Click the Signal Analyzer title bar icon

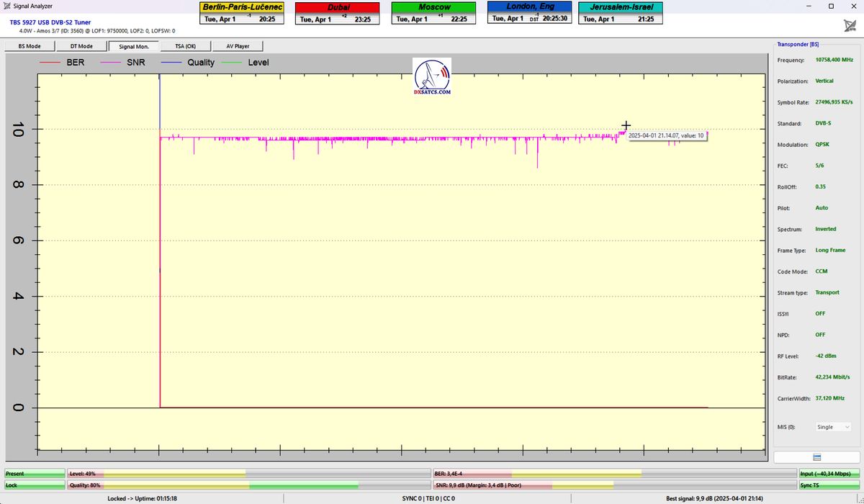click(x=6, y=6)
